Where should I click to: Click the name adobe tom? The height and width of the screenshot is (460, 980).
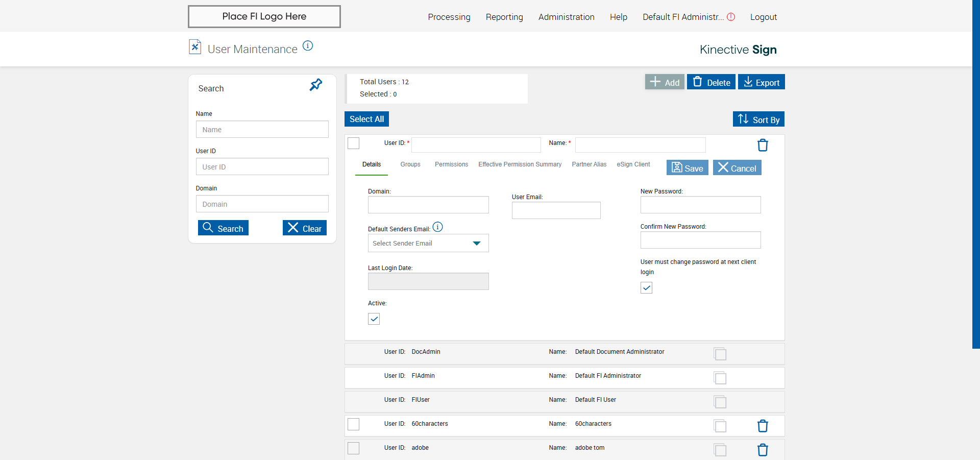pos(590,448)
